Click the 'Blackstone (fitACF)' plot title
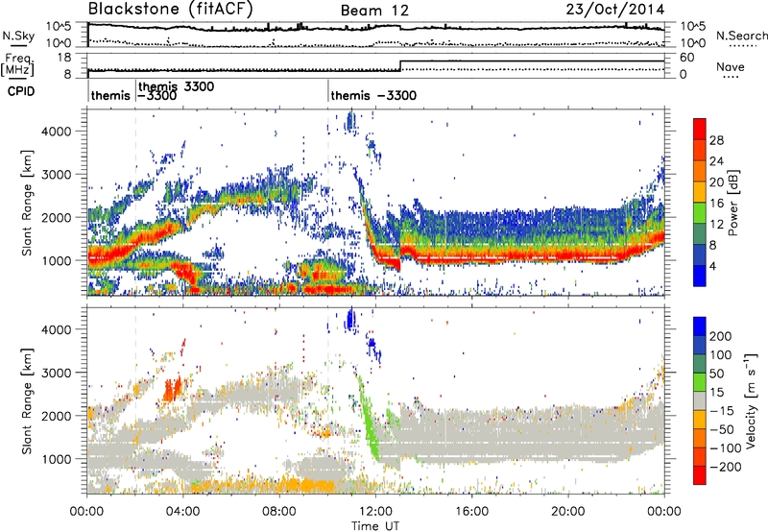Screen dimensions: 768x532 [x=171, y=9]
